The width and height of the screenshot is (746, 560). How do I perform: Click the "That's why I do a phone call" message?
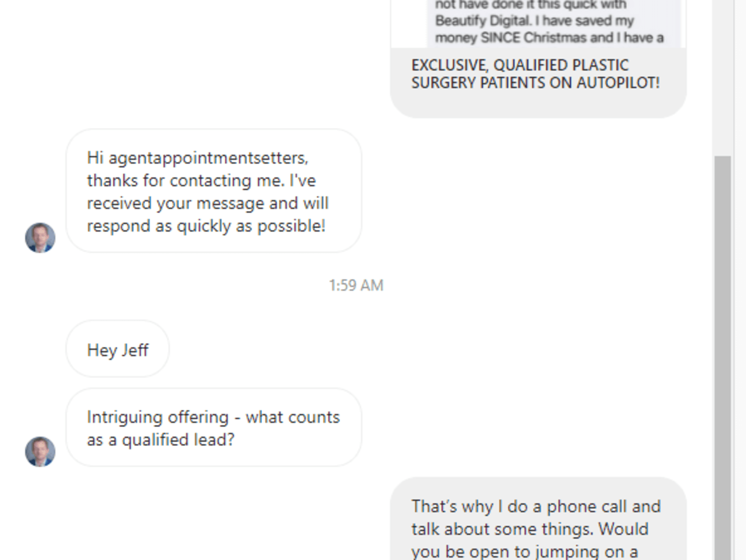[x=538, y=519]
